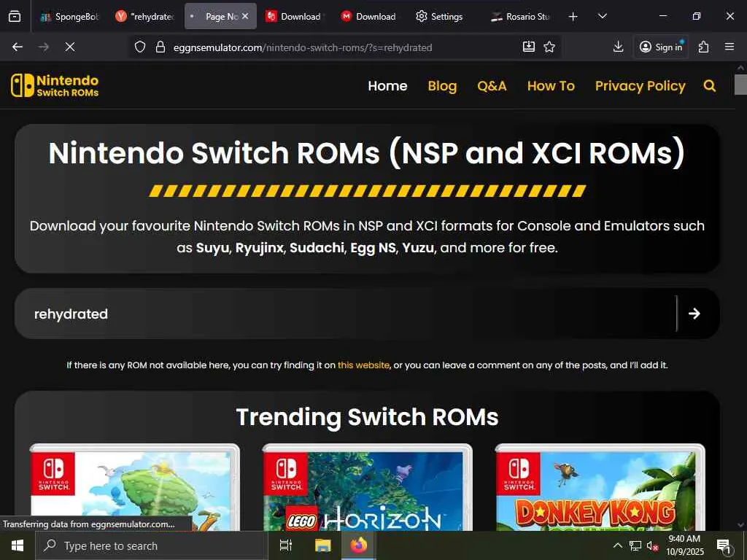Click the Ryujinx emulator name
Image resolution: width=747 pixels, height=560 pixels.
(259, 248)
